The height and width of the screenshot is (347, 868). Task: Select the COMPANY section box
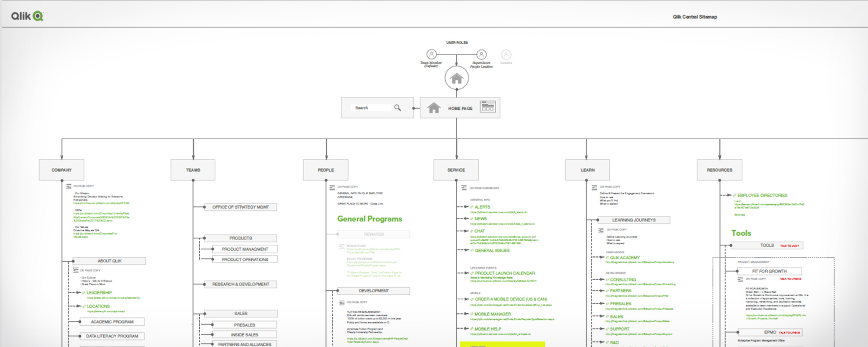point(62,170)
